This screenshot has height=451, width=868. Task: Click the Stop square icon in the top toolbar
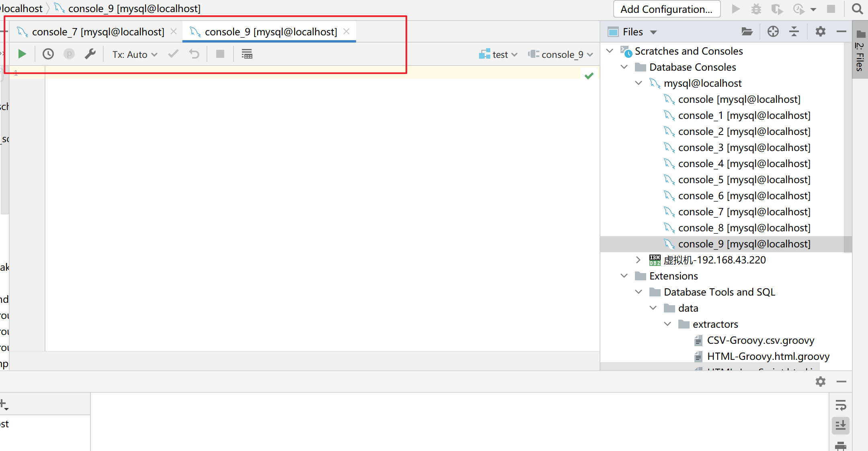click(x=831, y=9)
